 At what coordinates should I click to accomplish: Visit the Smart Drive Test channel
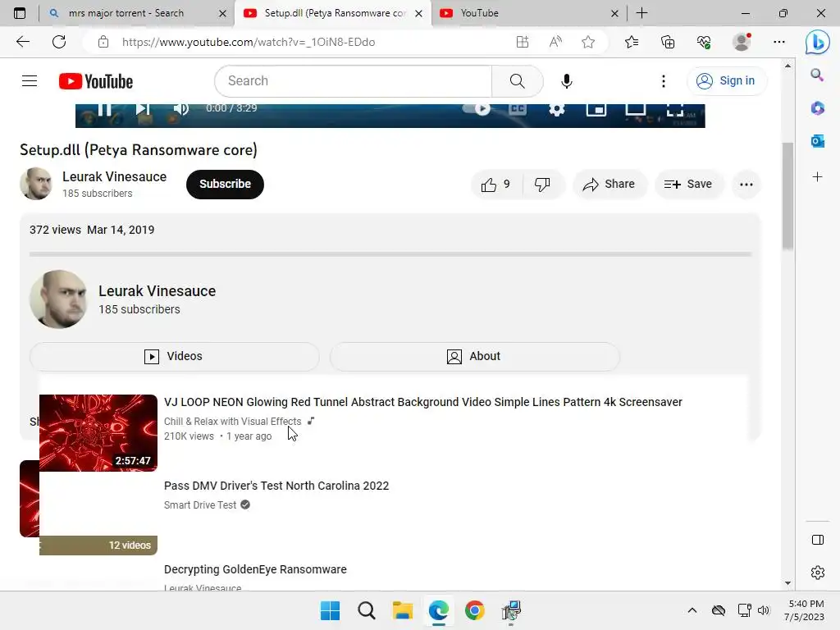point(200,505)
